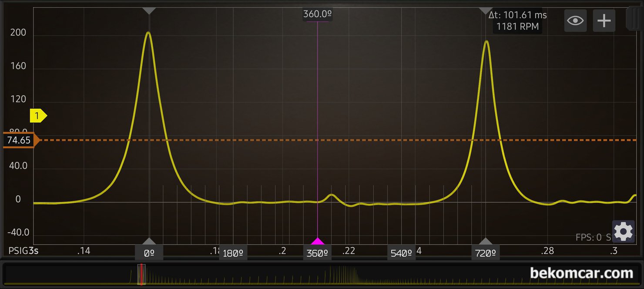Click the top gray marker above second peak

(486, 10)
